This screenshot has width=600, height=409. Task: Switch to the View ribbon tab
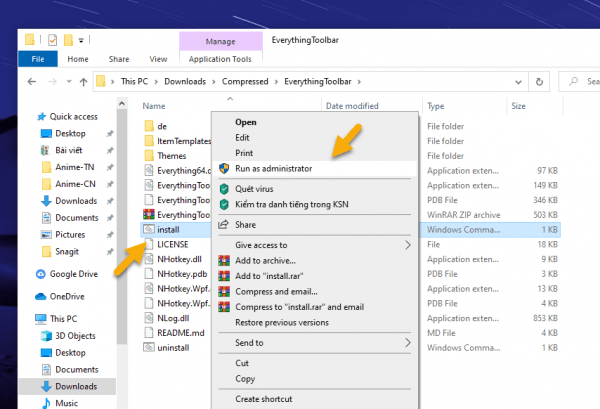[x=158, y=59]
